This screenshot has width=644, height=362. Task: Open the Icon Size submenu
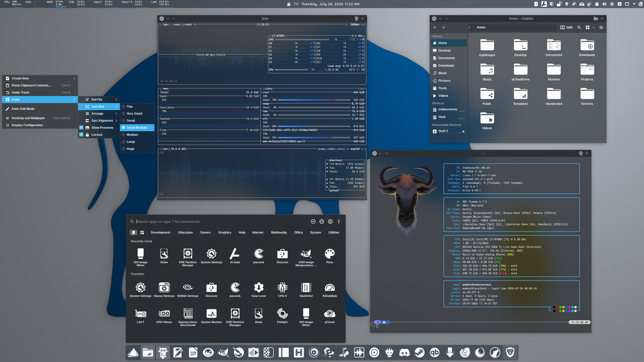tap(99, 107)
